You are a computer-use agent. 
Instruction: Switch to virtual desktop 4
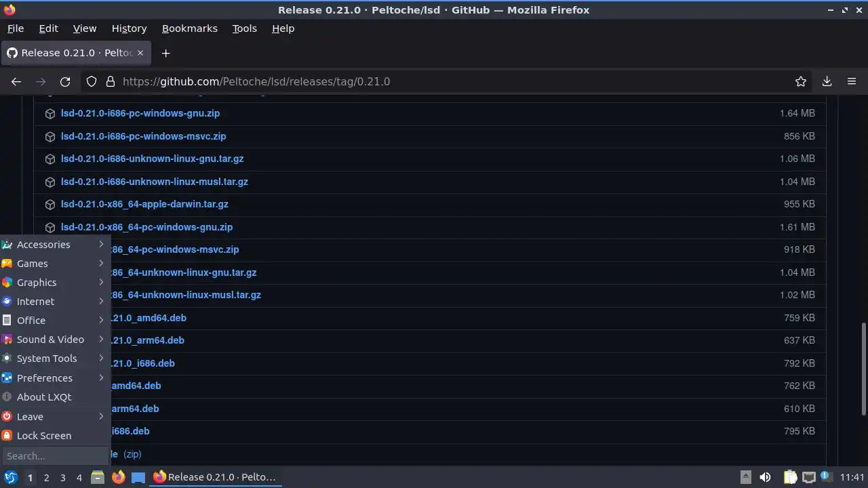(79, 478)
